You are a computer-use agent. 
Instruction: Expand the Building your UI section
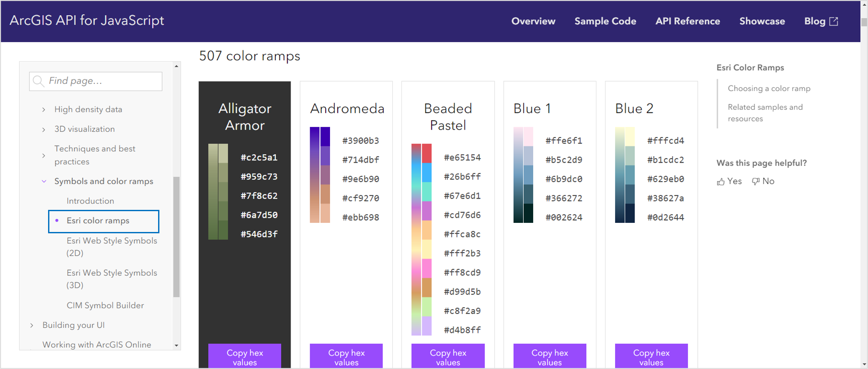[x=32, y=325]
